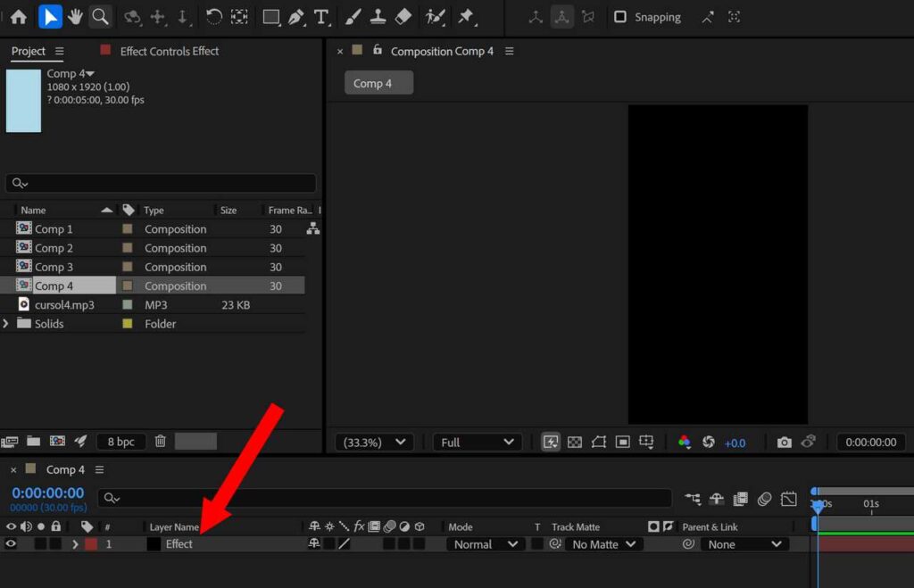Switch to Effect Controls Effect tab
This screenshot has height=588, width=914.
(x=169, y=51)
